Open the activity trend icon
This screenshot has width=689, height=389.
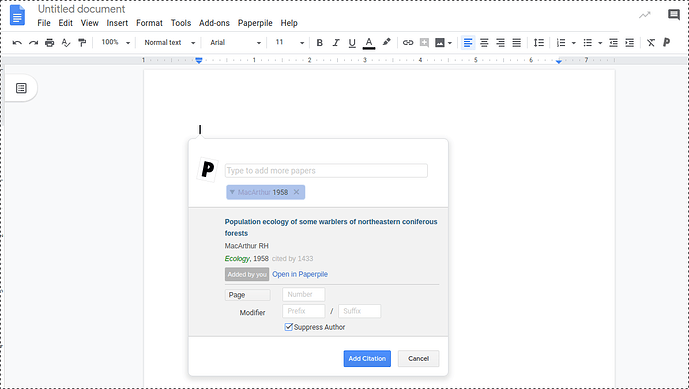point(645,15)
